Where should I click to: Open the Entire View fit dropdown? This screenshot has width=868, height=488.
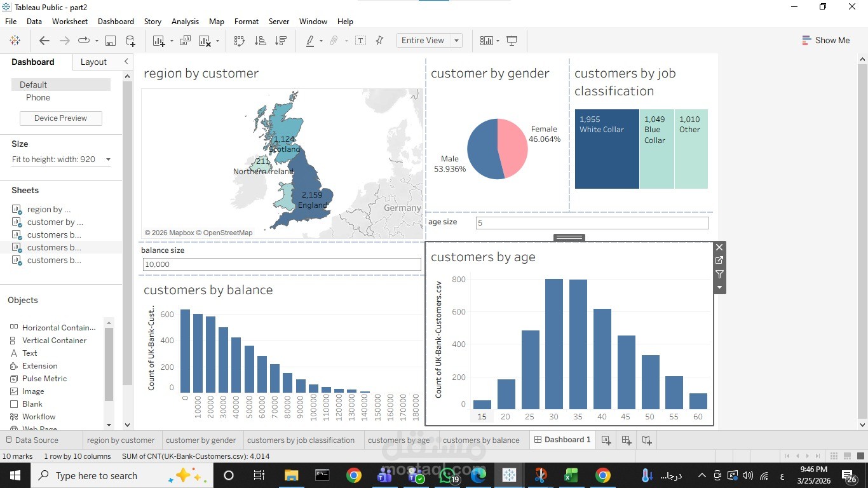pyautogui.click(x=456, y=40)
